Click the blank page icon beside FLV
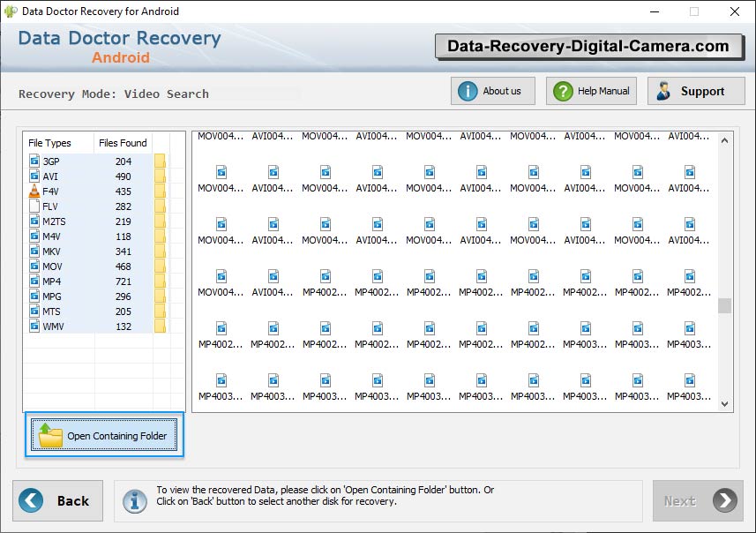The width and height of the screenshot is (756, 533). pos(34,206)
